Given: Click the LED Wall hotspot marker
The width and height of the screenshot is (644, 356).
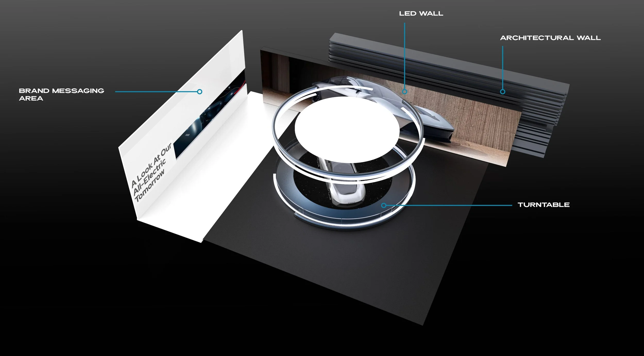Looking at the screenshot, I should pos(404,92).
